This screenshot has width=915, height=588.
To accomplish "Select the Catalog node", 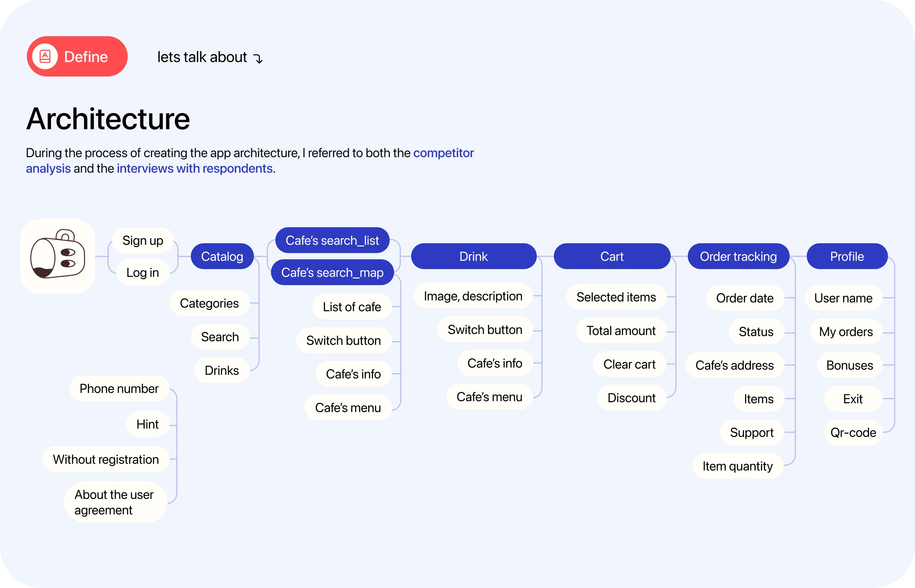I will [x=222, y=256].
